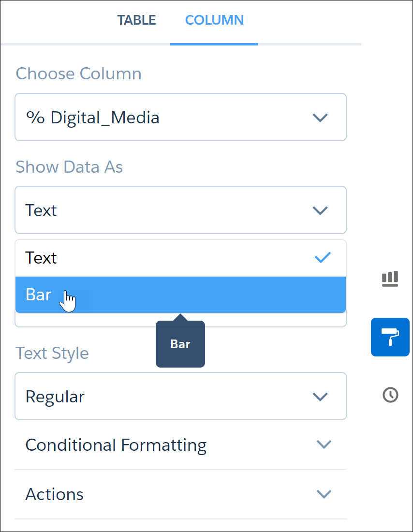Click chevron arrow in Text Style box

[x=320, y=397]
